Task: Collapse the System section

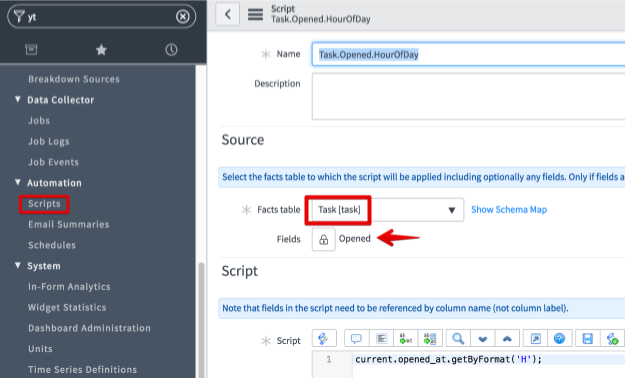Action: click(x=18, y=265)
